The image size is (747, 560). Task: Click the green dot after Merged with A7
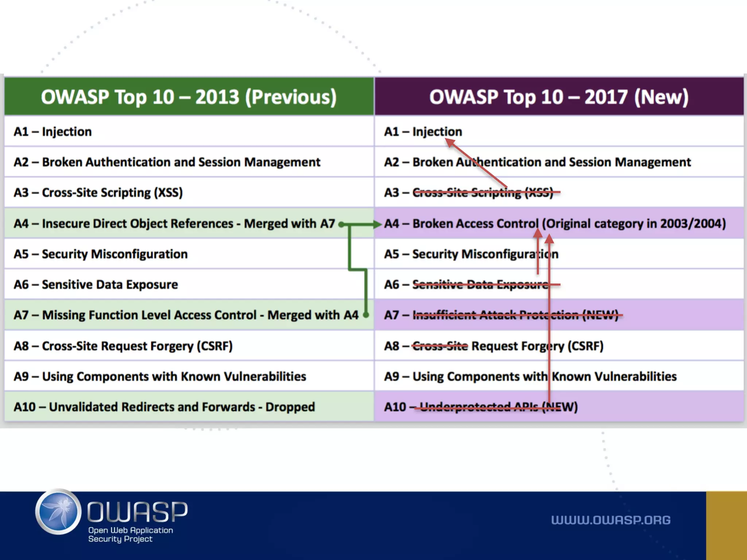pyautogui.click(x=341, y=224)
